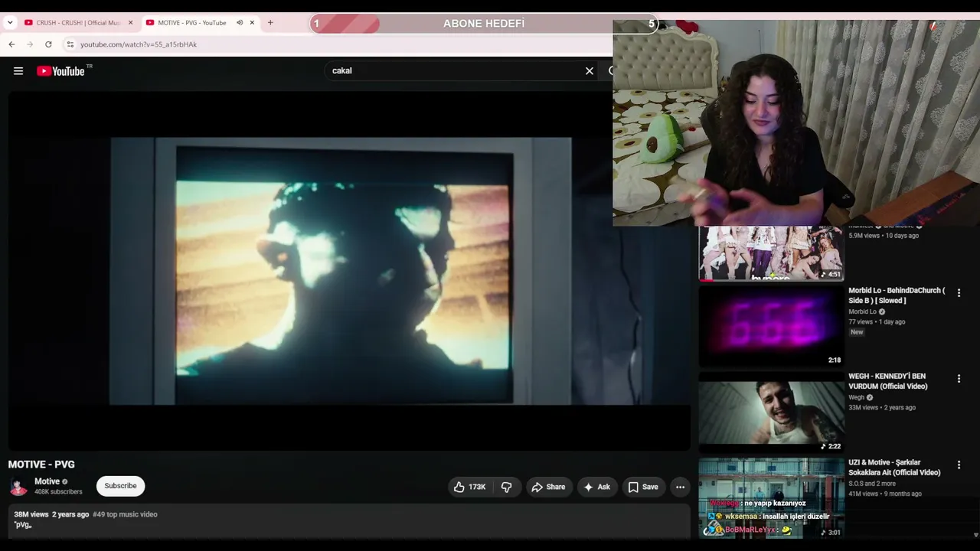Open UZI & Motive Şarkılar Sokaklara Ait thumbnail
Screen dimensions: 980x551
771,498
